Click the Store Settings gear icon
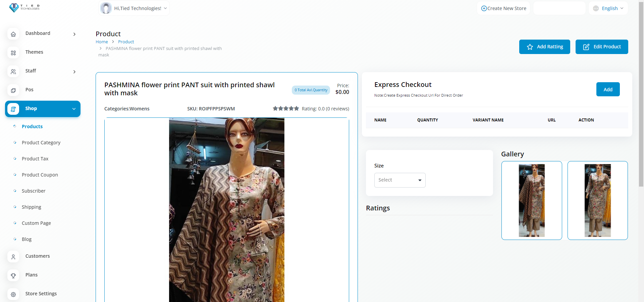This screenshot has height=302, width=644. (x=13, y=294)
